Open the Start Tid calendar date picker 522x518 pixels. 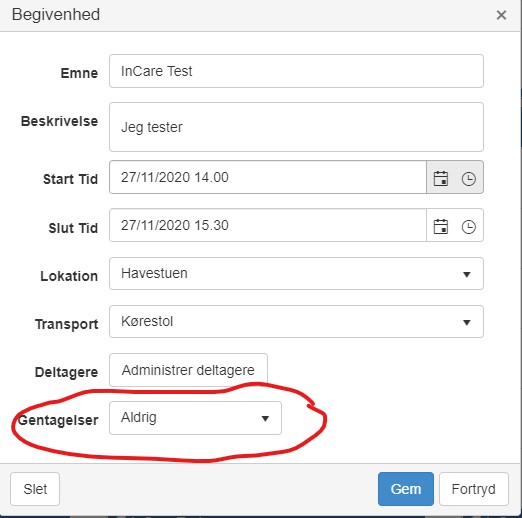coord(441,178)
